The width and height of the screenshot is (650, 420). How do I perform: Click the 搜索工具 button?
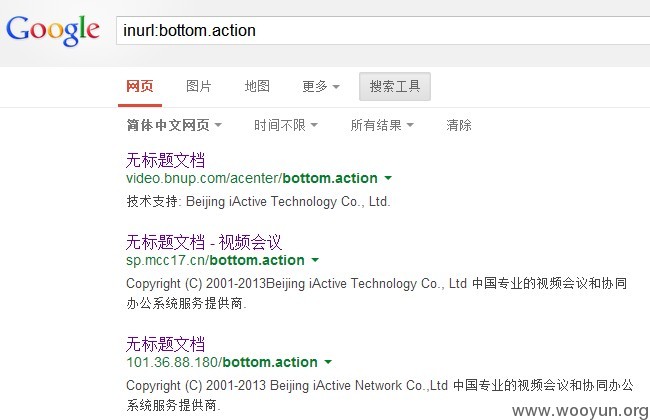(395, 86)
